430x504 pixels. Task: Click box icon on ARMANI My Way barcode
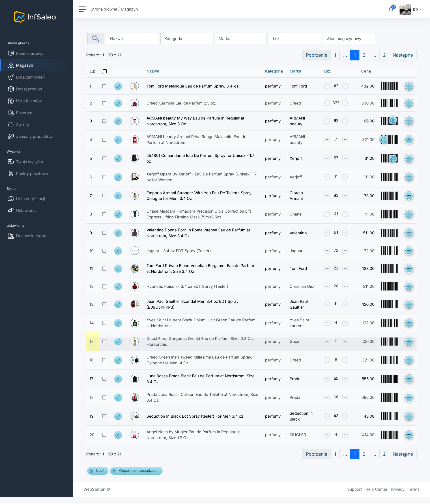tap(393, 120)
